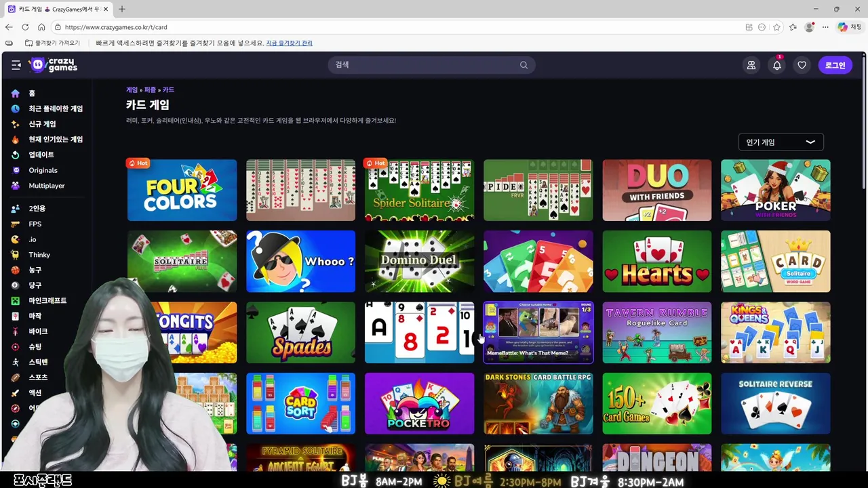Viewport: 868px width, 488px height.
Task: Open Hearts game thumbnail
Action: click(656, 262)
